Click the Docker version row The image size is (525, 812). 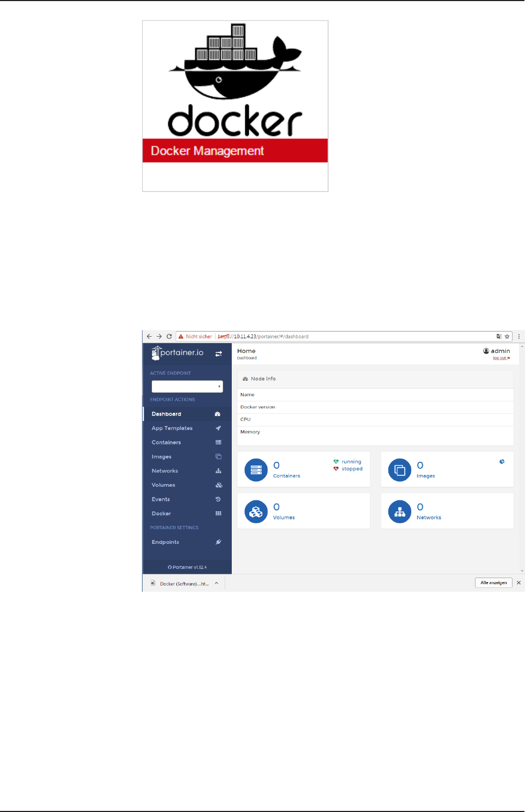pos(375,407)
